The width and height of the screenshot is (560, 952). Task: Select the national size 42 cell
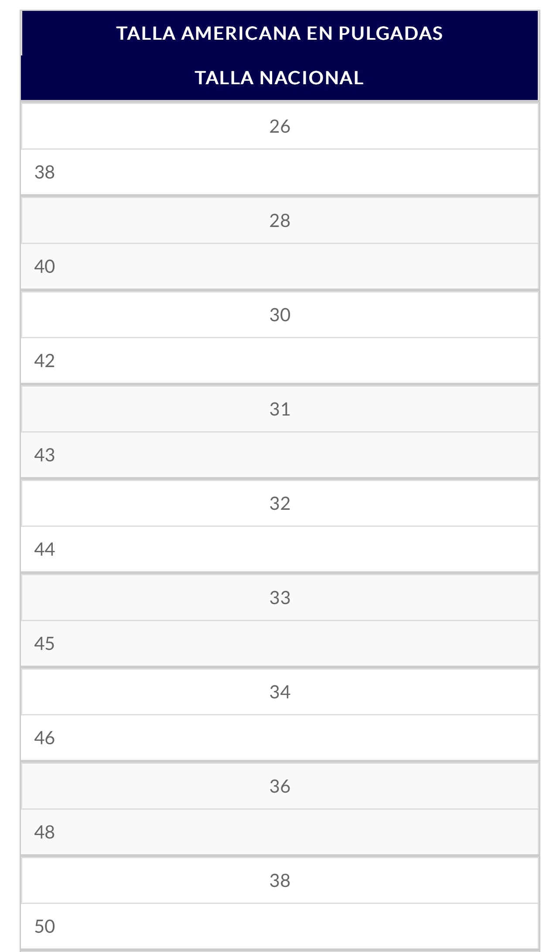coord(44,361)
